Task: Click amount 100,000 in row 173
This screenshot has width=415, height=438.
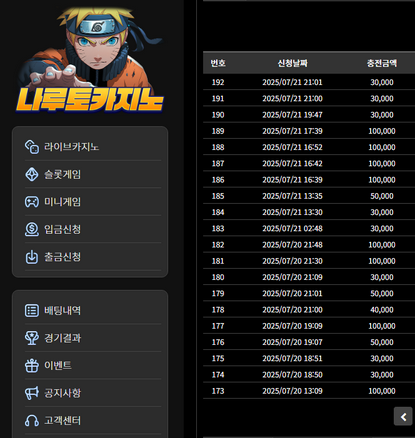Action: 382,391
